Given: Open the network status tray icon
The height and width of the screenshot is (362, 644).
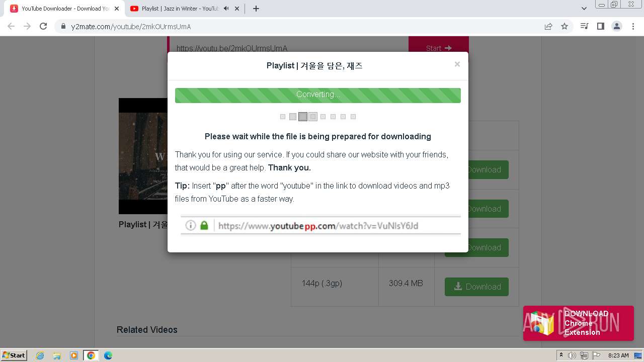Looking at the screenshot, I should coord(584,355).
